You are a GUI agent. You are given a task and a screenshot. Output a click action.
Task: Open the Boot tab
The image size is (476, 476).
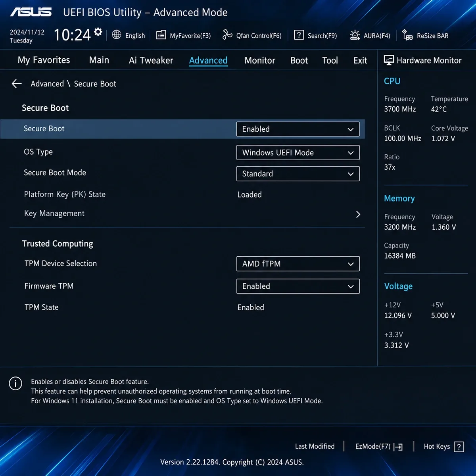(x=299, y=60)
